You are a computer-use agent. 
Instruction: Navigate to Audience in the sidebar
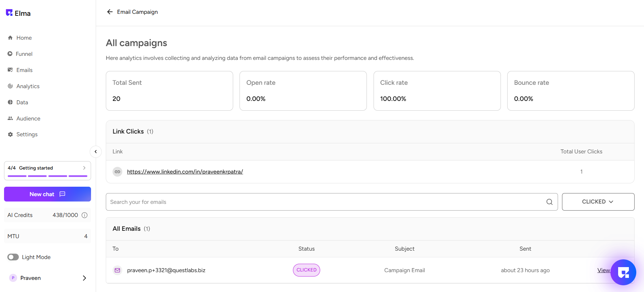point(28,118)
